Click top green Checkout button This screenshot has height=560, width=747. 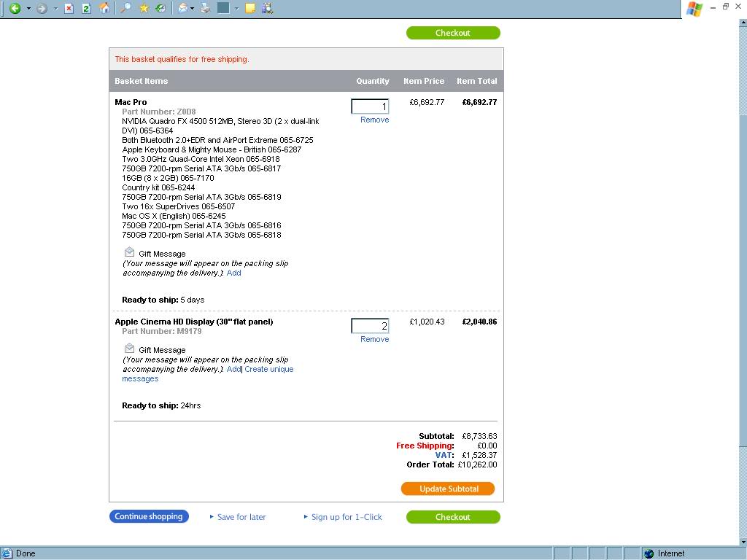pyautogui.click(x=453, y=33)
